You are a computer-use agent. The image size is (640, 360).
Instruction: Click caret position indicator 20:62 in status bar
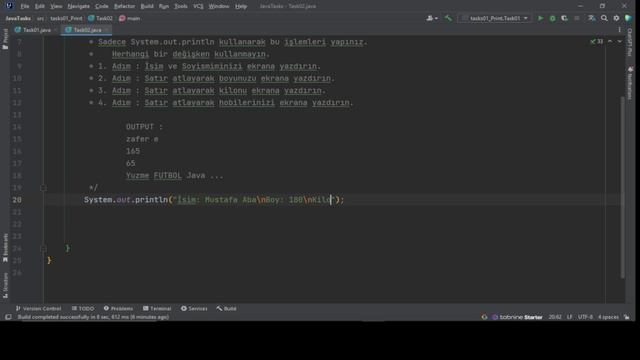[x=555, y=317]
